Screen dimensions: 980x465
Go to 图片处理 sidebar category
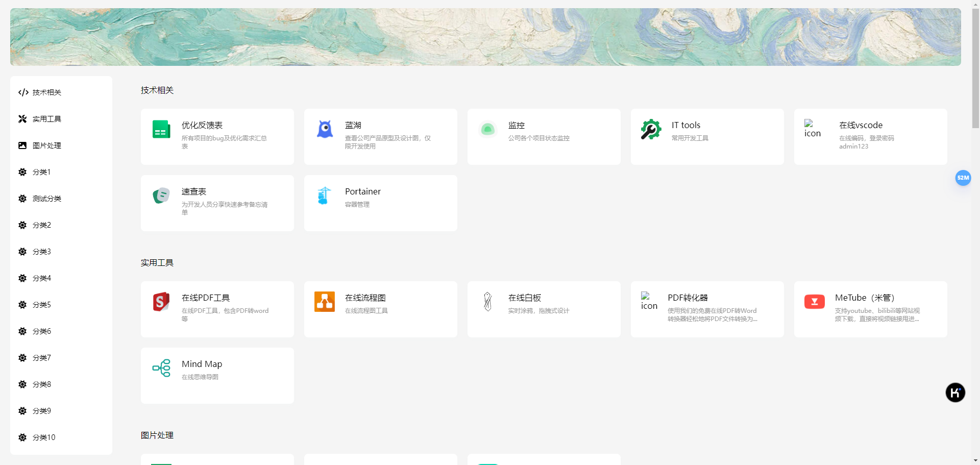click(46, 145)
